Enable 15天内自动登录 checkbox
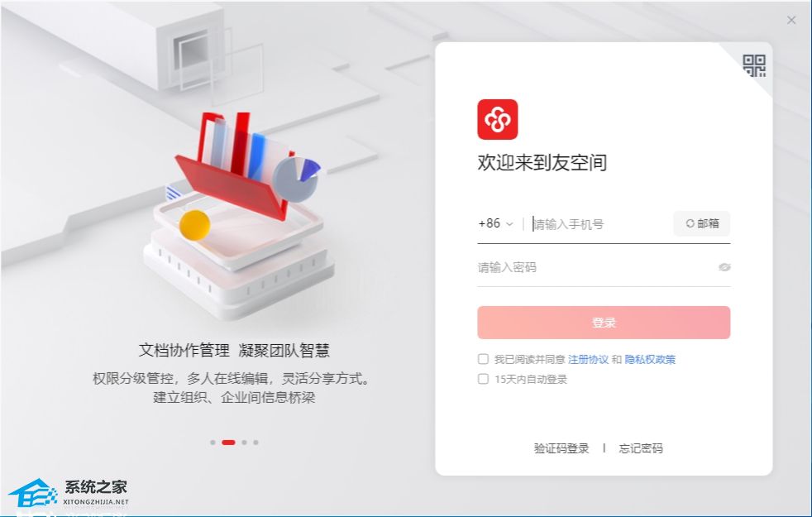This screenshot has width=812, height=517. (483, 379)
